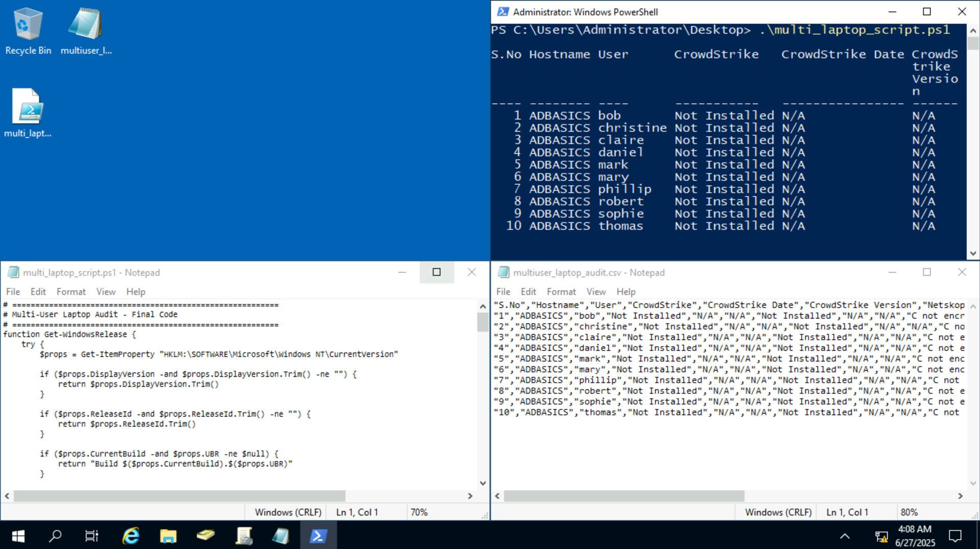This screenshot has height=549, width=980.
Task: Click the Start button
Action: pos(17,536)
